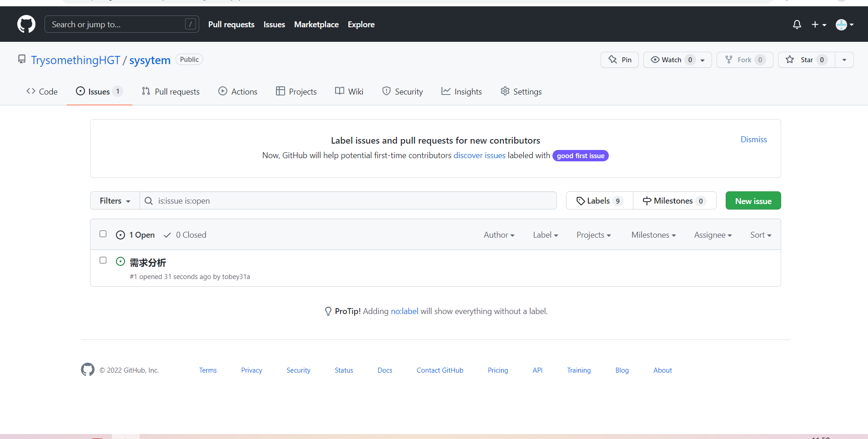The width and height of the screenshot is (868, 439).
Task: Click the Pin repository button
Action: (619, 60)
